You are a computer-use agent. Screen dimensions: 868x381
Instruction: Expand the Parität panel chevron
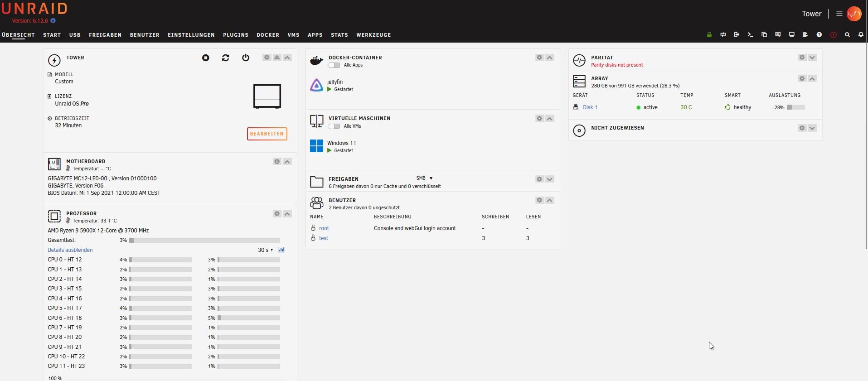(x=812, y=58)
